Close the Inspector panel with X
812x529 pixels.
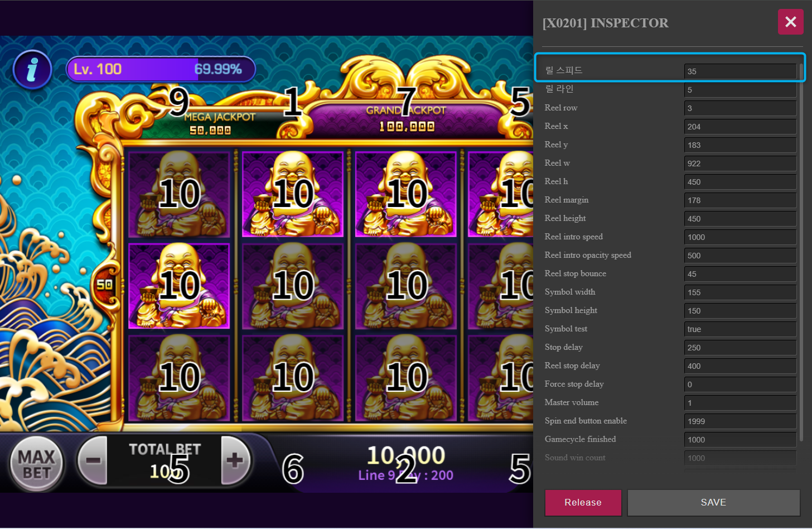pyautogui.click(x=791, y=22)
